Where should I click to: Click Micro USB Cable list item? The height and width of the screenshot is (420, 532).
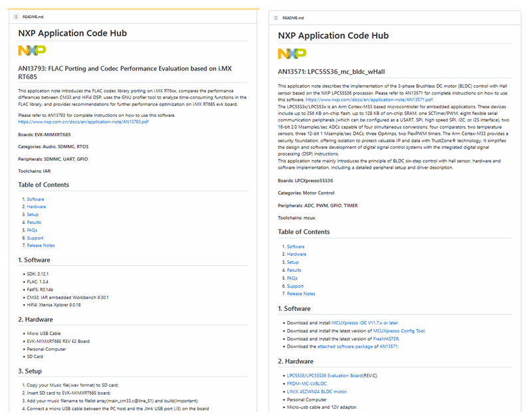[x=44, y=334]
